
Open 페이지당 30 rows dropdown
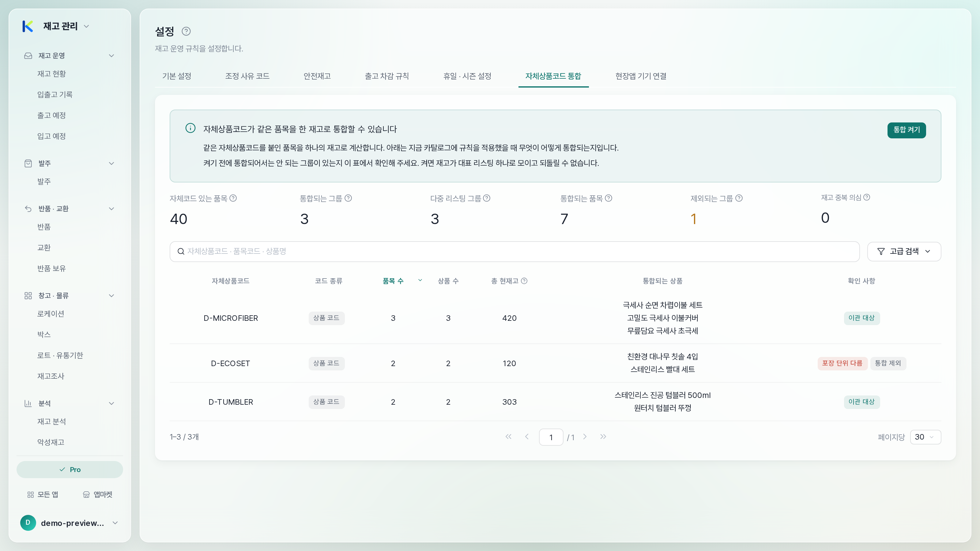coord(925,437)
